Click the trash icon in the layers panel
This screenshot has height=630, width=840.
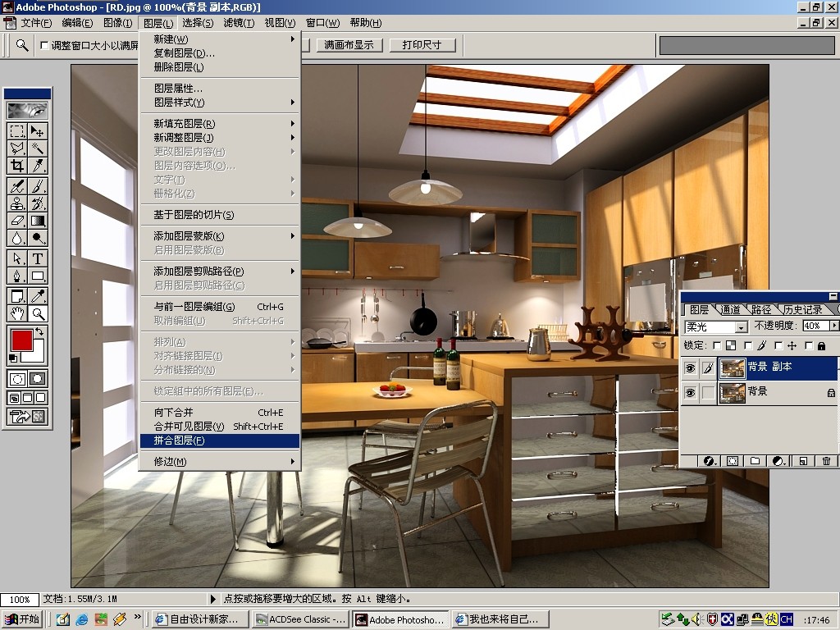click(x=826, y=461)
